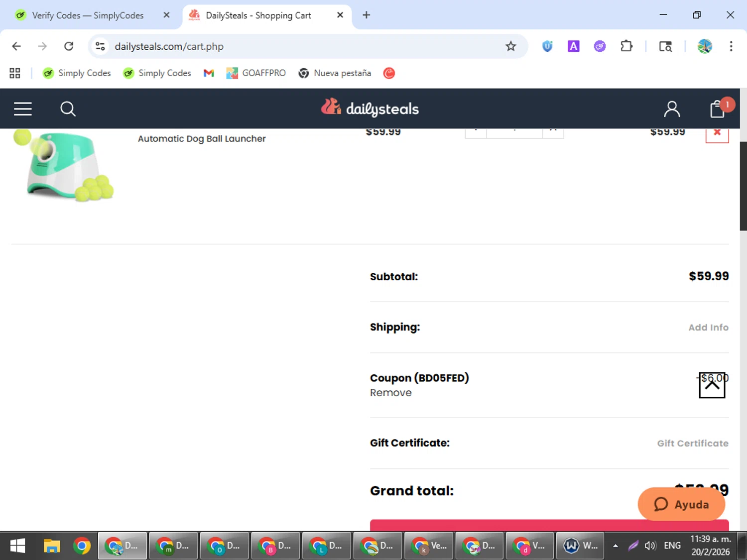Open the user account icon
This screenshot has height=560, width=747.
[672, 109]
